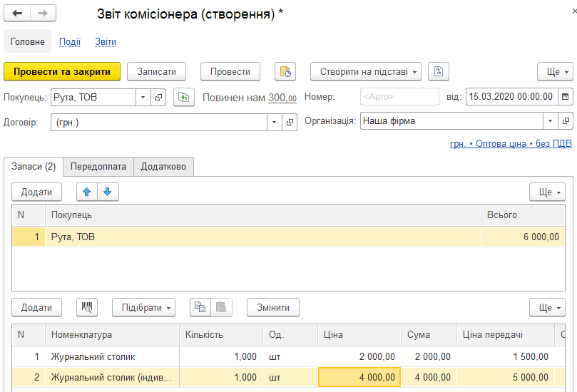
Task: Move buyer row down with blue arrow
Action: pyautogui.click(x=108, y=192)
